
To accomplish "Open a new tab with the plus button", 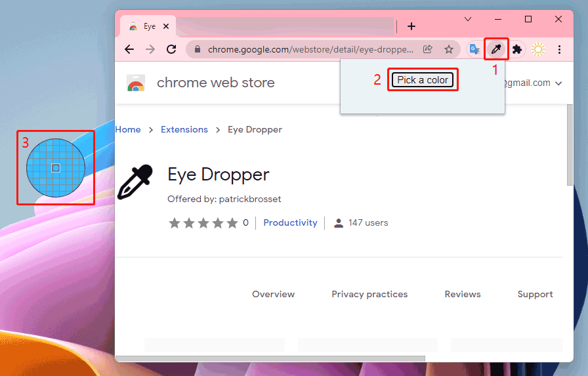I will coord(411,26).
